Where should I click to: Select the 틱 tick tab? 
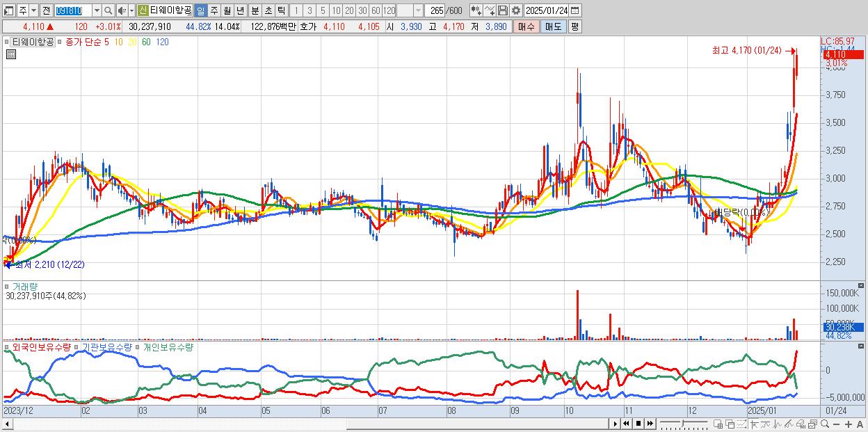281,10
